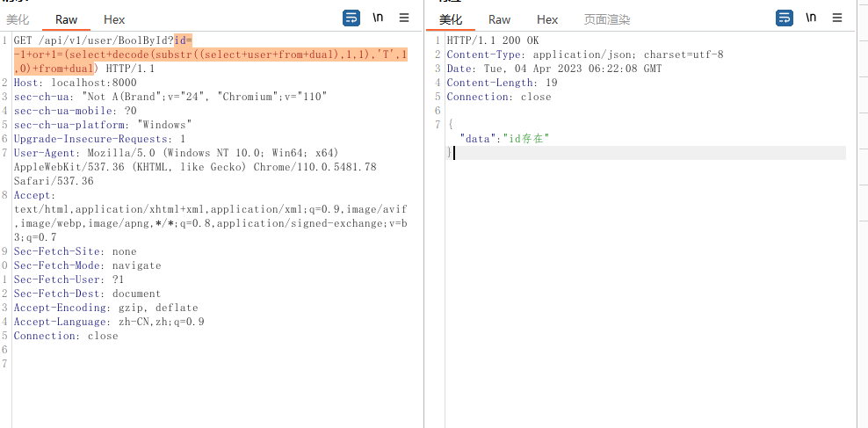Open the response panel hamburger menu

(x=837, y=18)
